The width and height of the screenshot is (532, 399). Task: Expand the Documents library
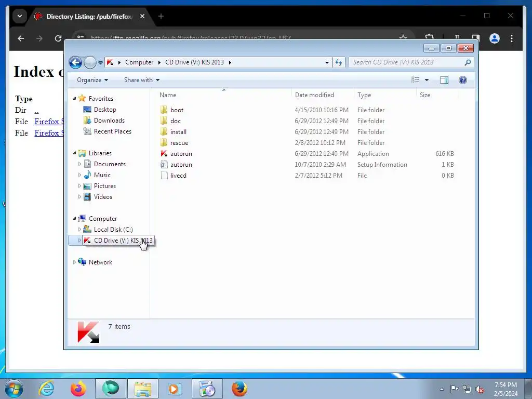click(79, 164)
